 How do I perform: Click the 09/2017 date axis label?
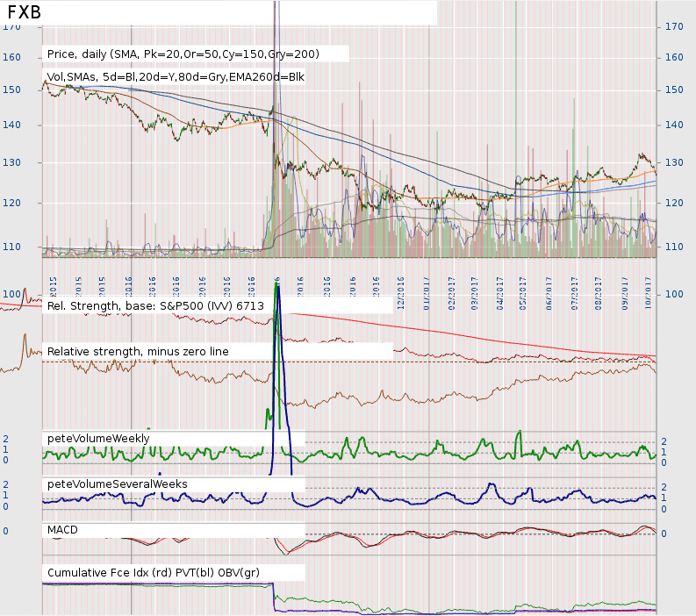[x=625, y=293]
